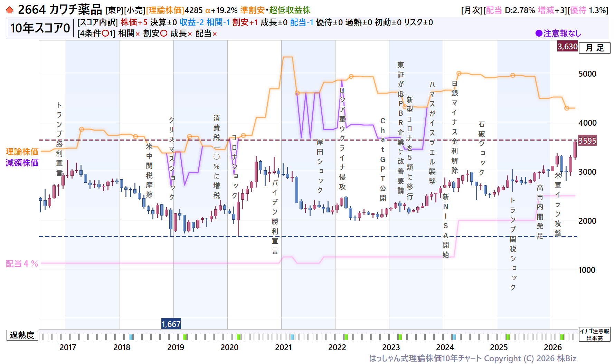Click the イナゴ注意報 box
Screen dimensions: 615x364
[595, 331]
